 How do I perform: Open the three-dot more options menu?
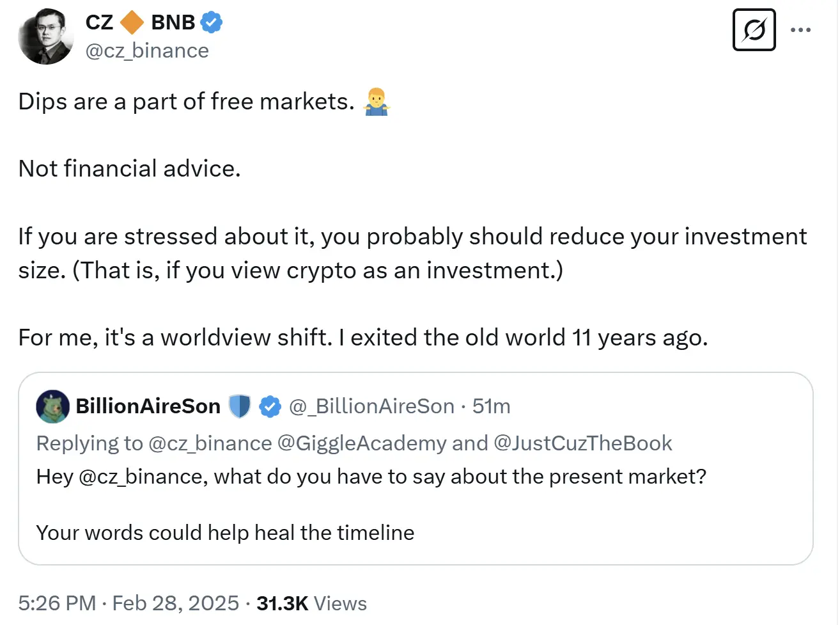coord(800,29)
